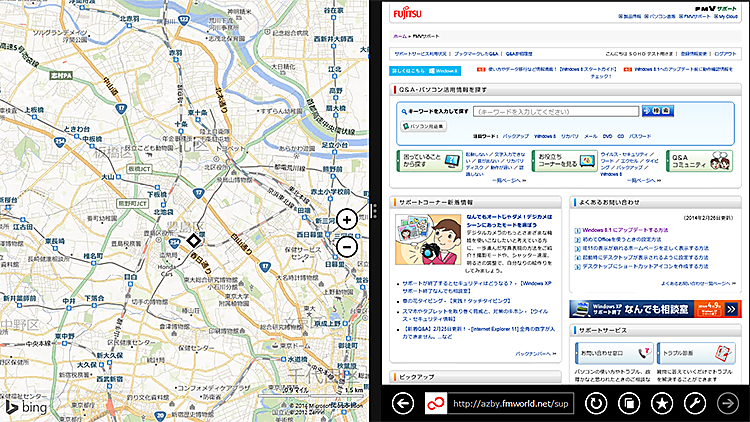Image resolution: width=750 pixels, height=422 pixels.
Task: Click the diamond location marker on the map
Action: tap(193, 240)
